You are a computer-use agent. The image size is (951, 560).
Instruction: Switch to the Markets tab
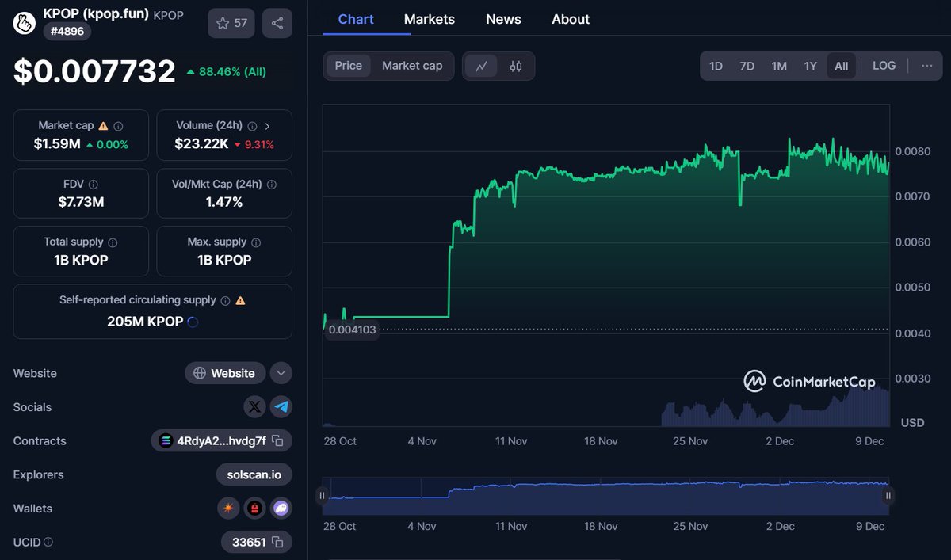click(x=430, y=19)
